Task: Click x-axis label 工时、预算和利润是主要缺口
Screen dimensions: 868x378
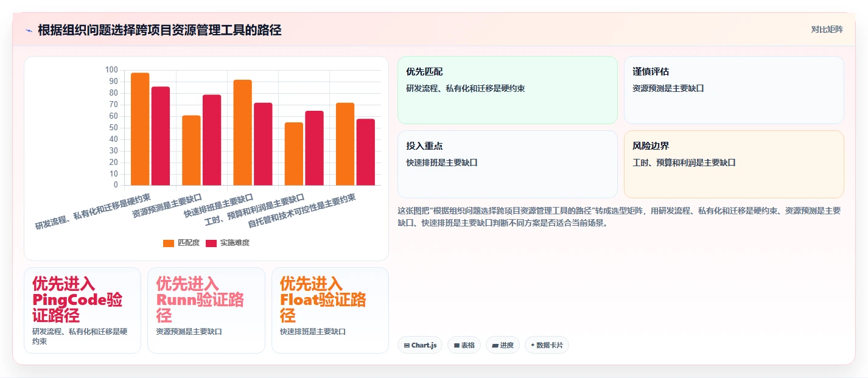Action: point(254,209)
